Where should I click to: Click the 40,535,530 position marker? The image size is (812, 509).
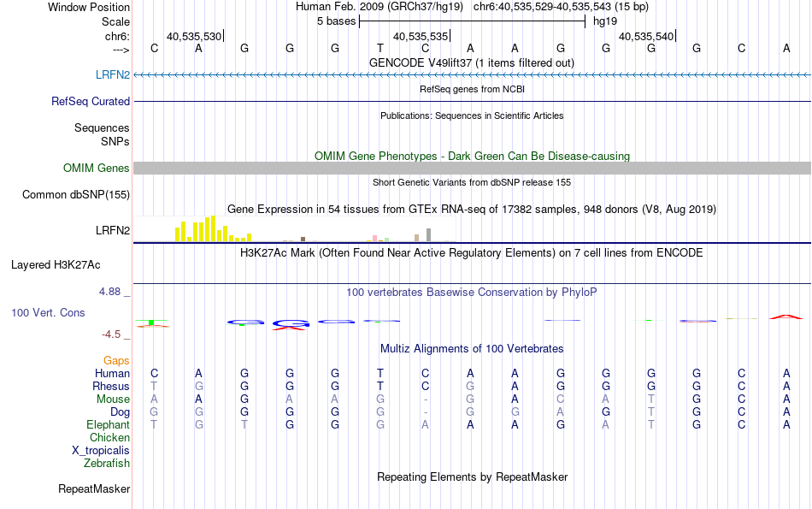[x=194, y=36]
